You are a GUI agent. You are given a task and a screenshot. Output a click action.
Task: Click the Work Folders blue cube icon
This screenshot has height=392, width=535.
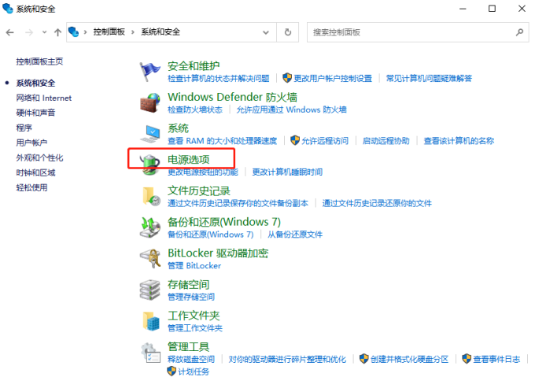(151, 321)
